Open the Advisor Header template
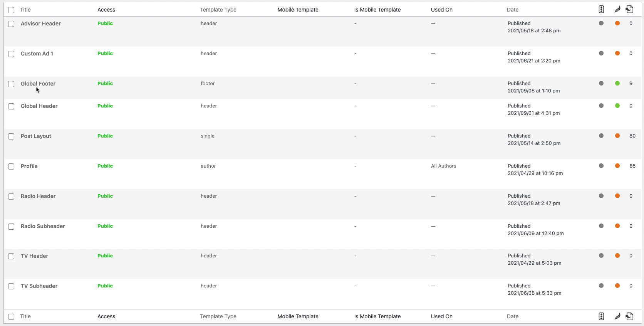 click(x=41, y=24)
